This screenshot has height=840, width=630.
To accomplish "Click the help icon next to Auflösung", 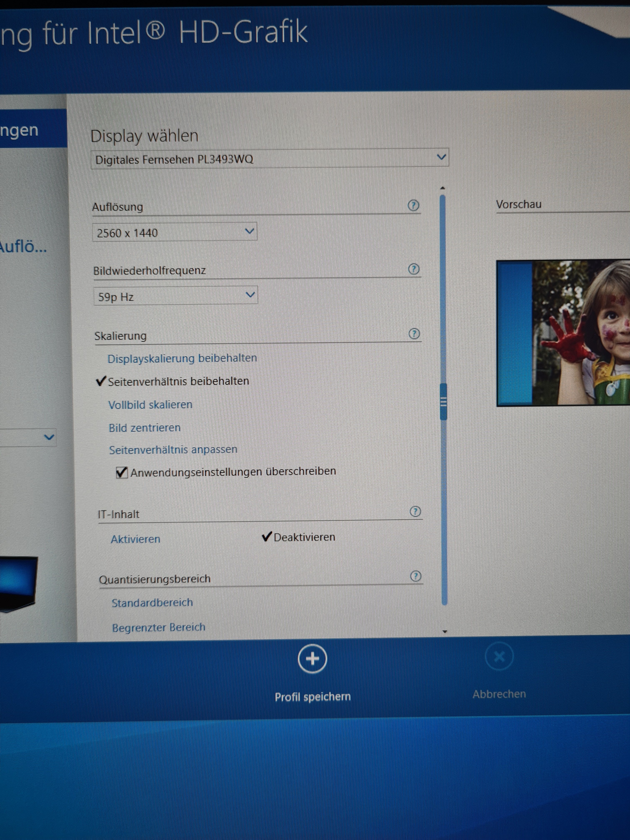I will [x=413, y=205].
